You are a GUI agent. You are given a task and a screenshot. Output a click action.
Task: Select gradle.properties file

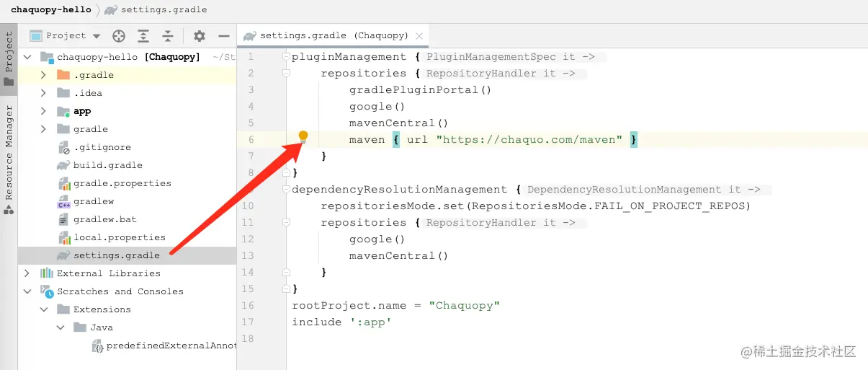(x=122, y=183)
